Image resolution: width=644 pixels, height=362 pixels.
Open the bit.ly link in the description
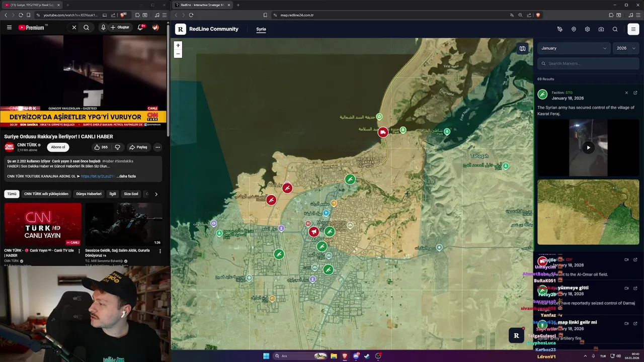(x=98, y=176)
